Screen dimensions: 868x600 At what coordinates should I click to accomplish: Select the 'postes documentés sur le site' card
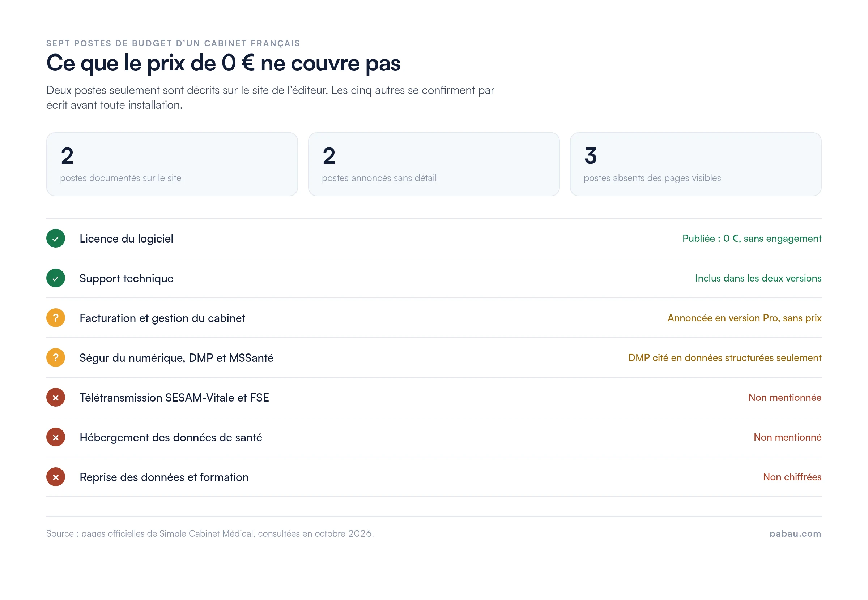(172, 164)
